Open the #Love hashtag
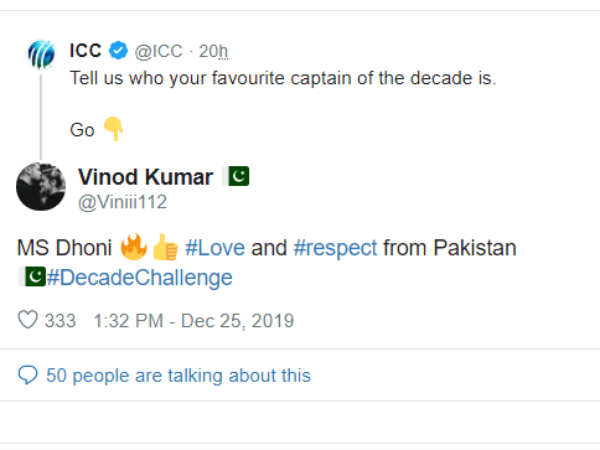Viewport: 600px width, 450px height. pyautogui.click(x=215, y=248)
